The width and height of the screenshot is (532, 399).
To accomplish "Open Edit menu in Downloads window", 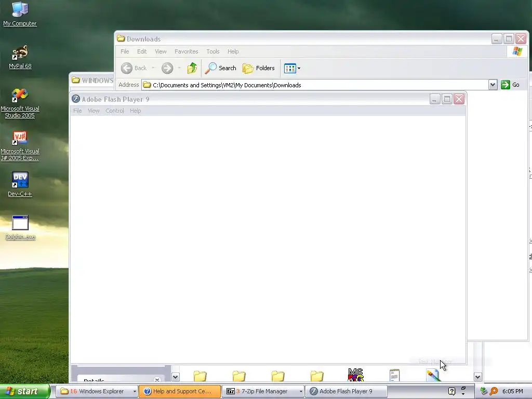I will pyautogui.click(x=142, y=51).
